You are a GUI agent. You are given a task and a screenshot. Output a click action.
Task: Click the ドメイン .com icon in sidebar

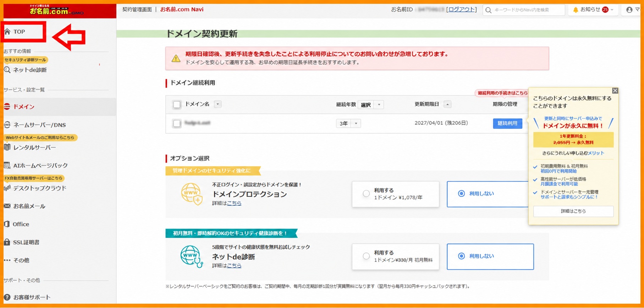7,107
